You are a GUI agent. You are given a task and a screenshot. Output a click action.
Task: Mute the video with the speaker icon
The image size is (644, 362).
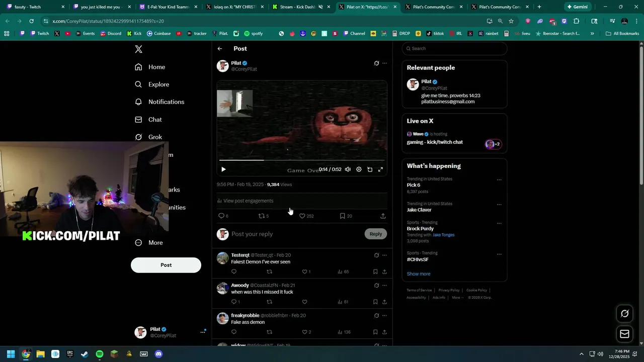pyautogui.click(x=348, y=169)
